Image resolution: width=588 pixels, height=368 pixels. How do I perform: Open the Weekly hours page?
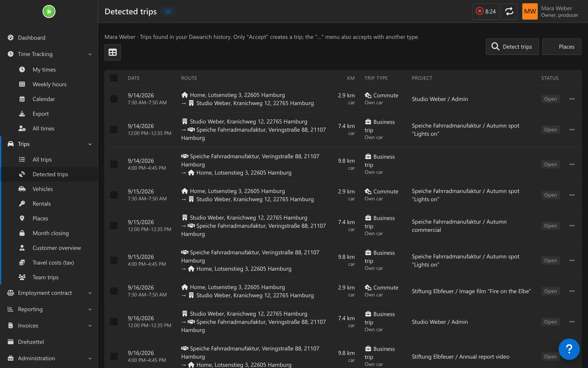point(49,84)
